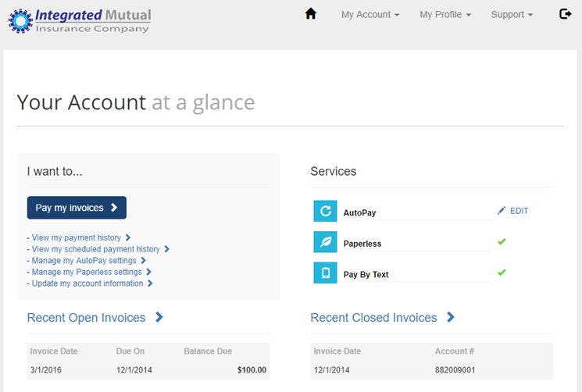Open the Support dropdown menu
The height and width of the screenshot is (392, 582).
[512, 15]
